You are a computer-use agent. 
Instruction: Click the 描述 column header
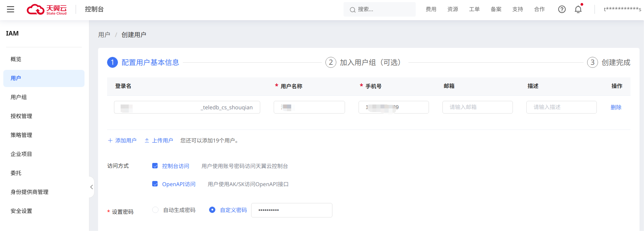point(533,86)
